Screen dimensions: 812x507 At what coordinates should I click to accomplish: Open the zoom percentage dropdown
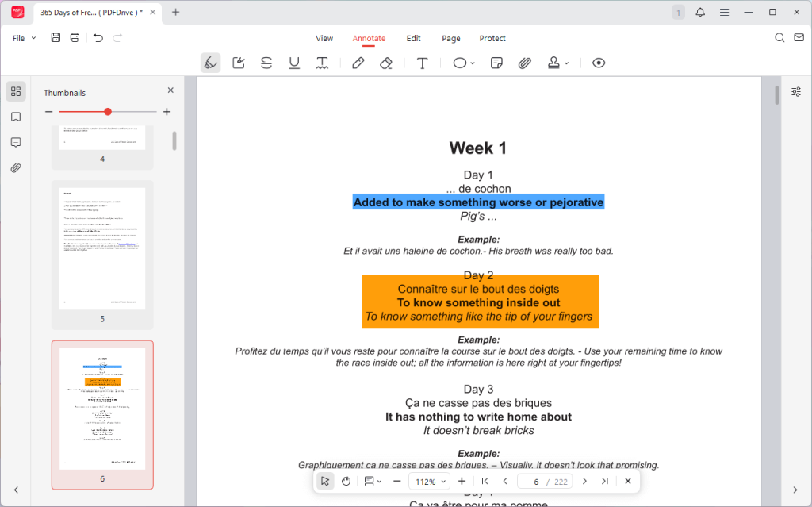(x=429, y=480)
